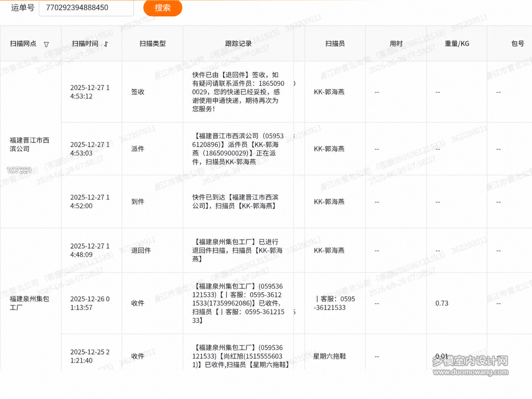Select scan time 2025-12-27 14:48:09
The height and width of the screenshot is (399, 532).
pos(90,250)
